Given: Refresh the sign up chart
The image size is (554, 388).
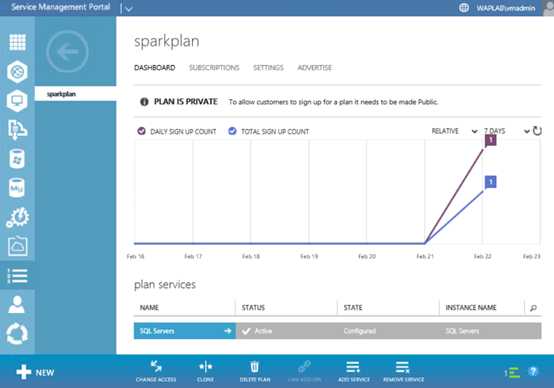Looking at the screenshot, I should [x=537, y=131].
